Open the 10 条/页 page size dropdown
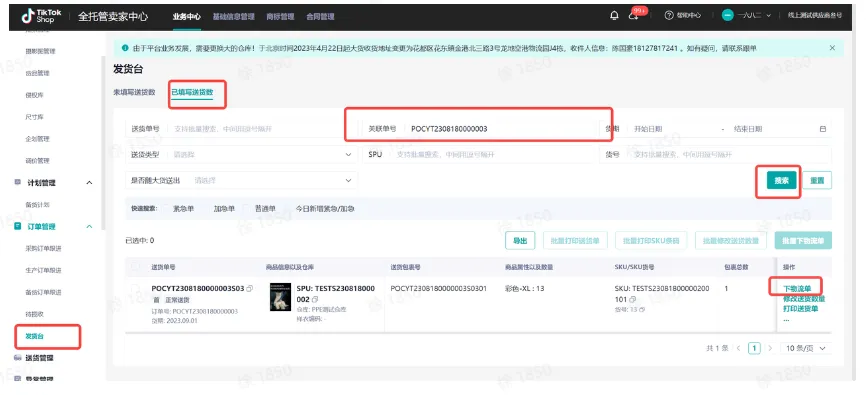Screen dimensions: 866x395 tap(806, 348)
